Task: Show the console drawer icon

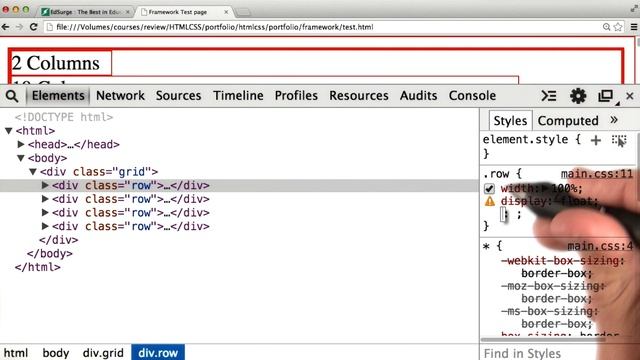Action: point(549,96)
